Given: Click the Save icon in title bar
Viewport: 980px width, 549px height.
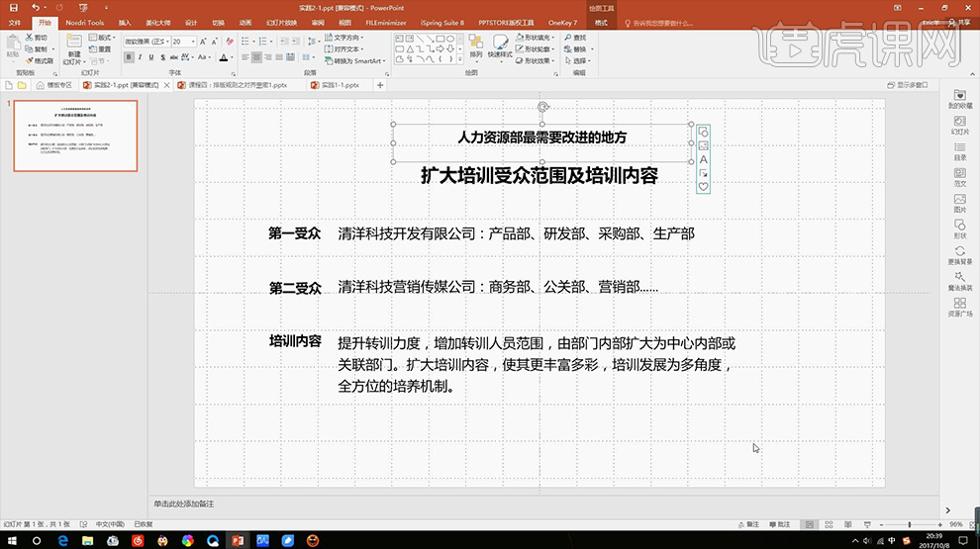Looking at the screenshot, I should pos(13,8).
